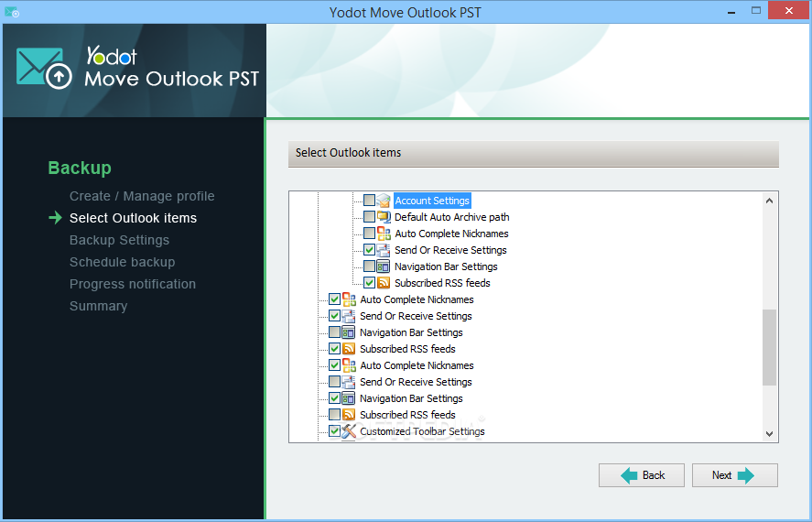Click RSS icon beside Subscribed RSS feeds above Customized Toolbar
The width and height of the screenshot is (812, 522).
[349, 415]
